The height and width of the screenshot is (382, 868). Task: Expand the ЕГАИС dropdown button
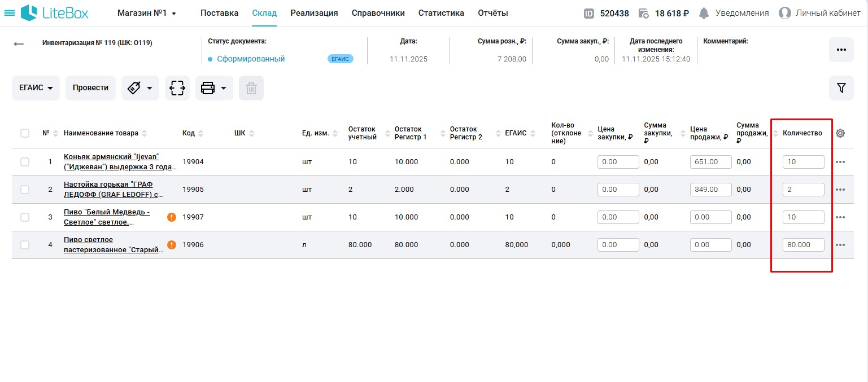click(36, 88)
